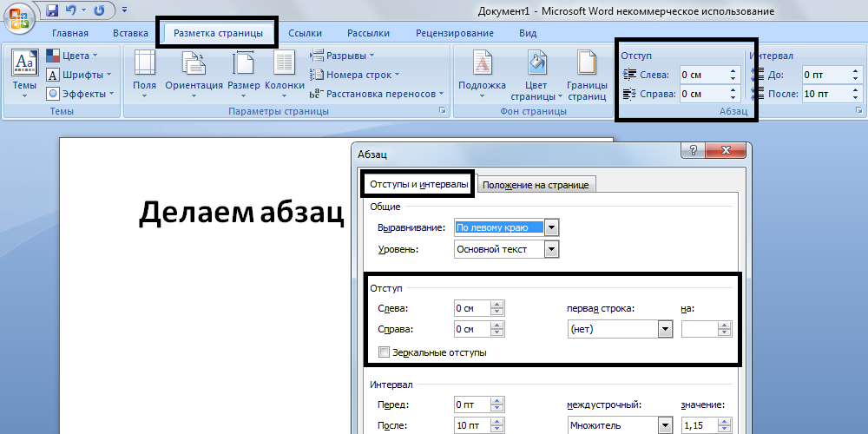Click the indent на value field

click(700, 330)
